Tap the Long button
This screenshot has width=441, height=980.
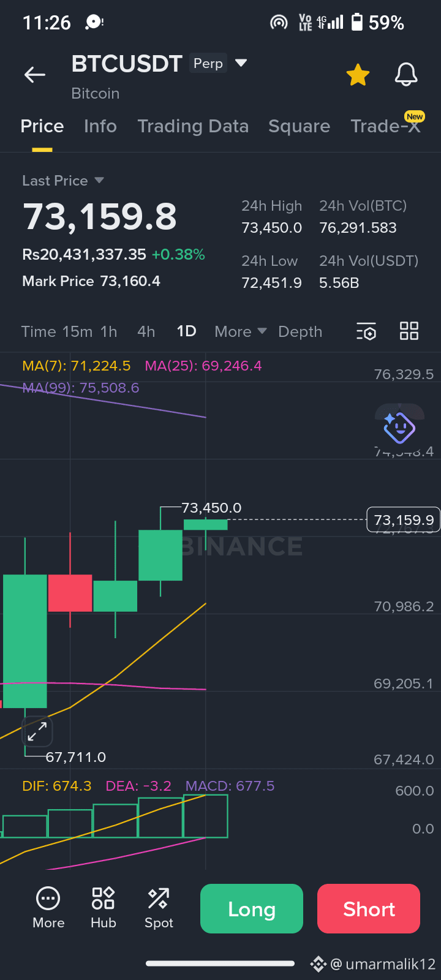252,909
